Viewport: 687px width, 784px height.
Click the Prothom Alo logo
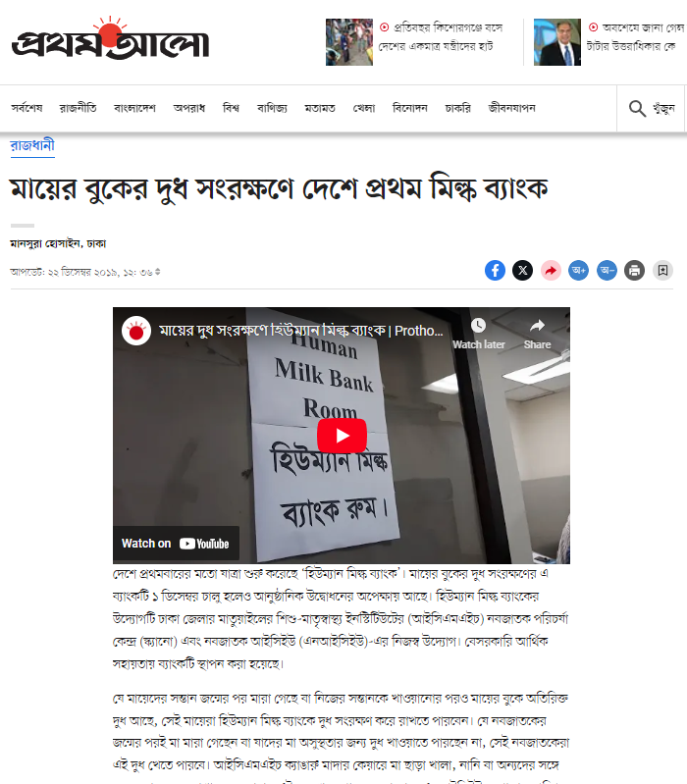pos(111,39)
